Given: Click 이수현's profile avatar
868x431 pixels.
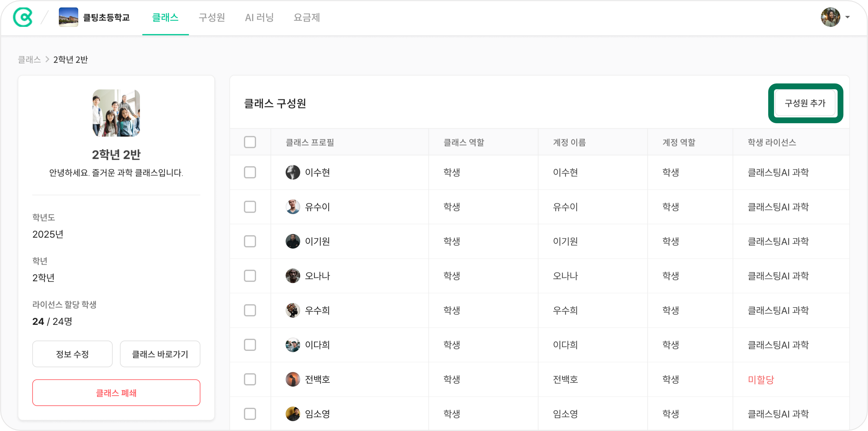Looking at the screenshot, I should tap(293, 172).
